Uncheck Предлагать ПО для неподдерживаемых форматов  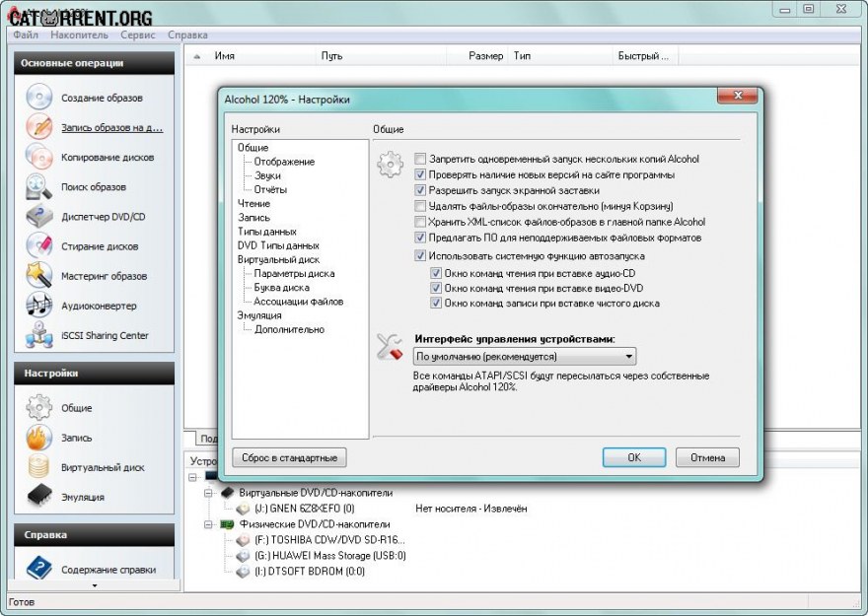point(420,238)
